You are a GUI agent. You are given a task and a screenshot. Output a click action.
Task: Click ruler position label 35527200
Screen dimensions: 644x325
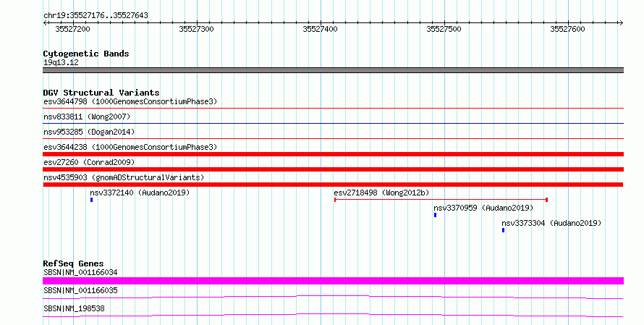point(72,29)
